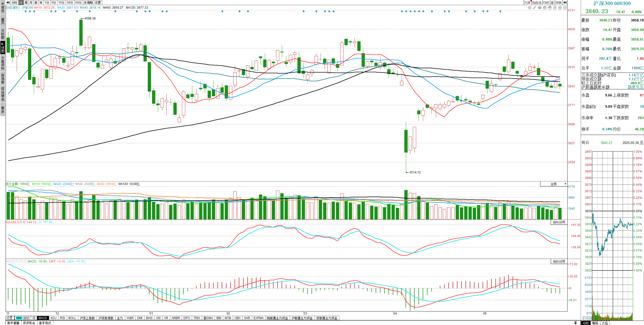Toggle the chart lock icon
This screenshot has width=644, height=325.
[555, 8]
